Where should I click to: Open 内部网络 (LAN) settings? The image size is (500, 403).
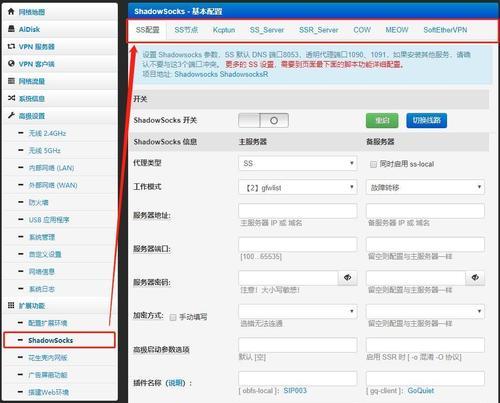pos(51,168)
